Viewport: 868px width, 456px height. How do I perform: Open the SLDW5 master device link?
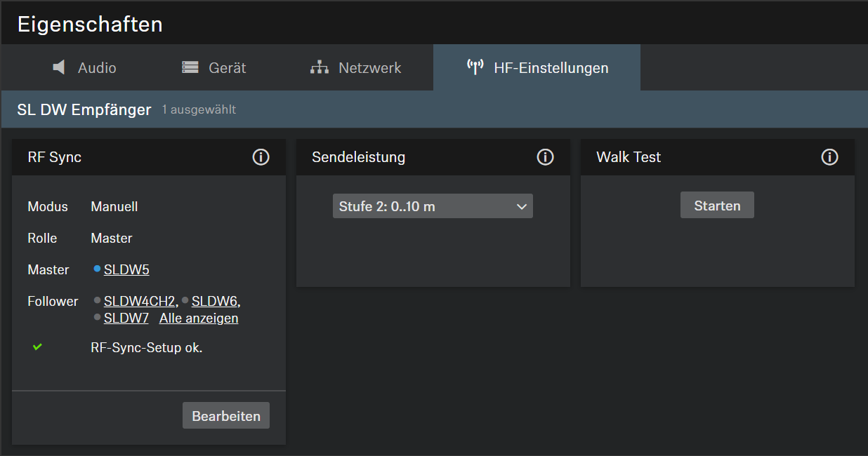click(126, 270)
